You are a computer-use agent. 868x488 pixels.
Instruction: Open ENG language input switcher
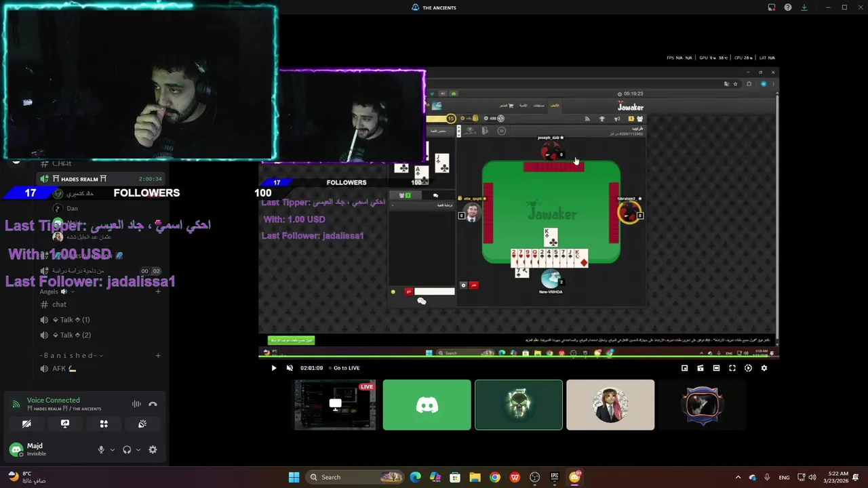(x=784, y=477)
